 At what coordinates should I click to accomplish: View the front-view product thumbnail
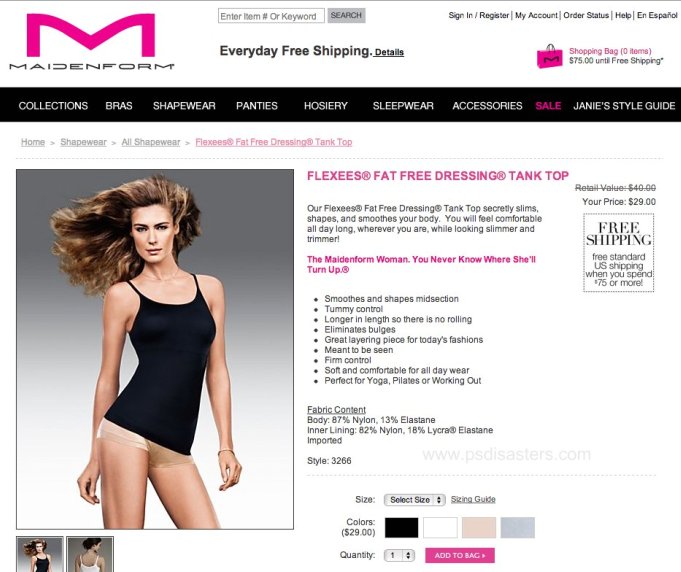[x=40, y=554]
